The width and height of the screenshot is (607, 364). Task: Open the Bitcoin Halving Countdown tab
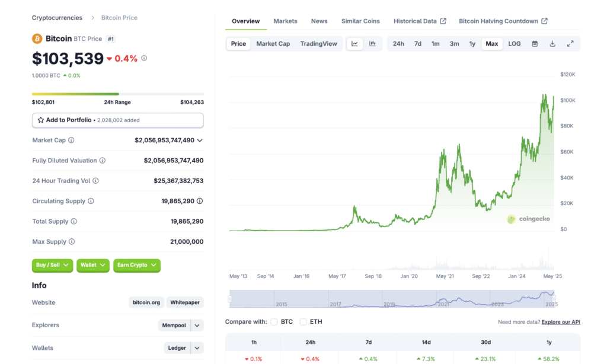(503, 21)
